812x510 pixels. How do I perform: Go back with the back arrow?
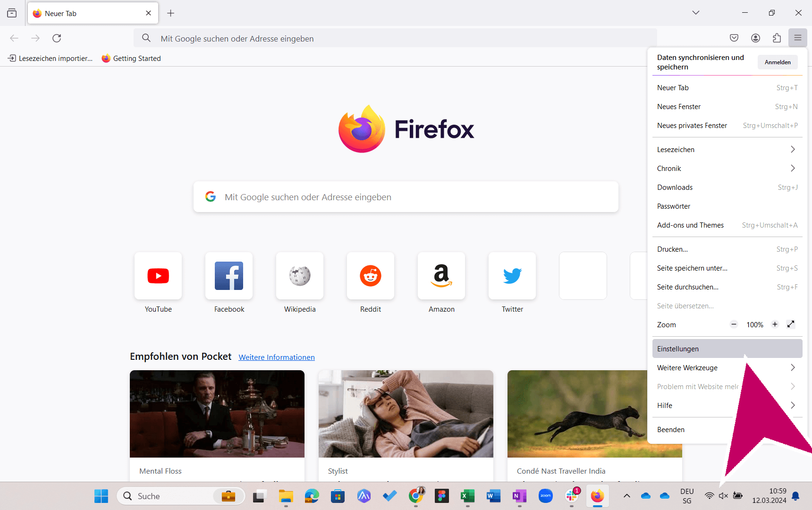pyautogui.click(x=14, y=38)
